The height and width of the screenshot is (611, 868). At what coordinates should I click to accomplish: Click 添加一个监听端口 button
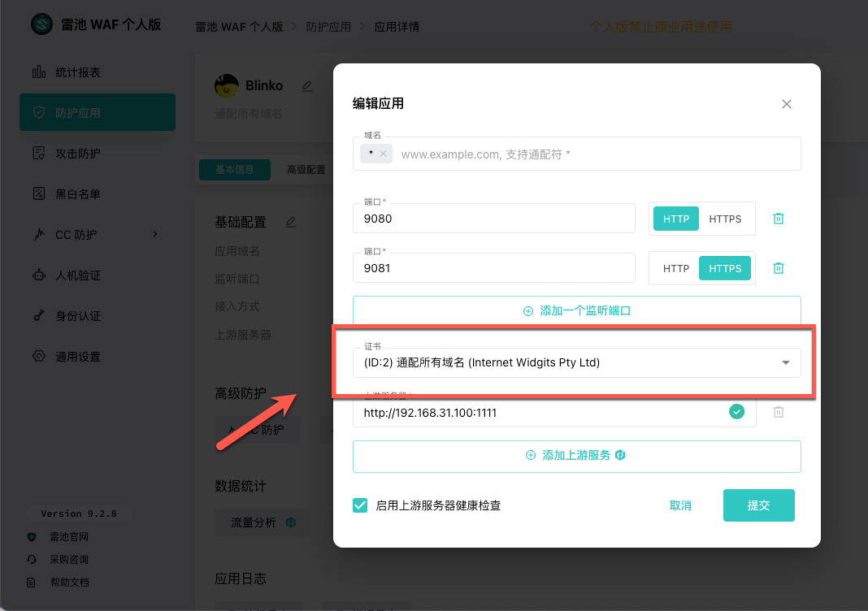(x=577, y=310)
